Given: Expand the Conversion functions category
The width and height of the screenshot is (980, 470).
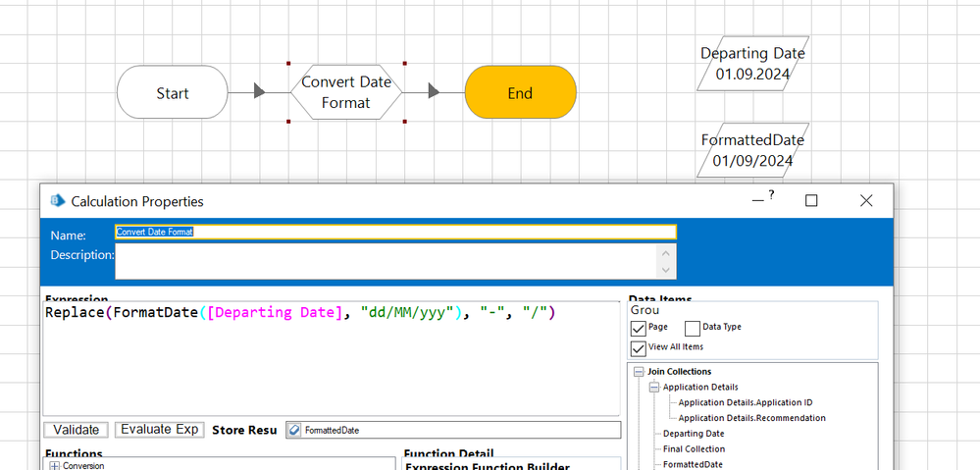Looking at the screenshot, I should click(x=53, y=465).
